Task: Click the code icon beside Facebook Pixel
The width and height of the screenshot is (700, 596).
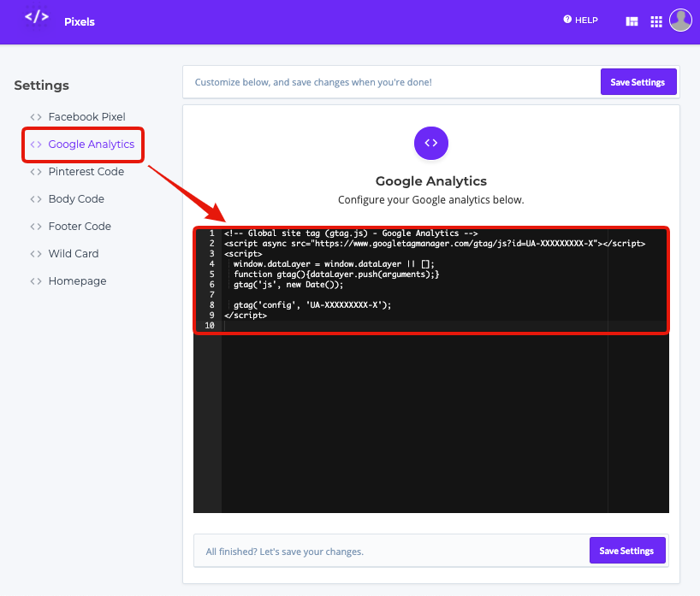Action: pos(36,117)
